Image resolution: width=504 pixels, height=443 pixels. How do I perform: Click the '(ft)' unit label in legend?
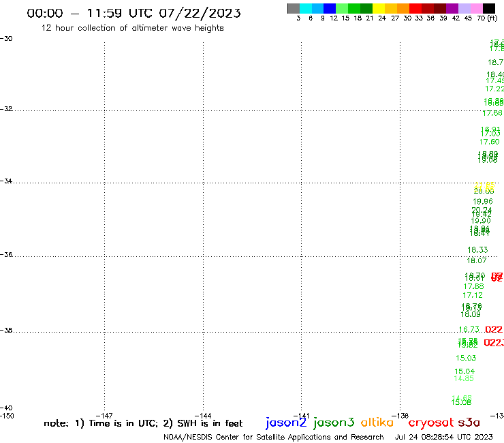pos(492,18)
